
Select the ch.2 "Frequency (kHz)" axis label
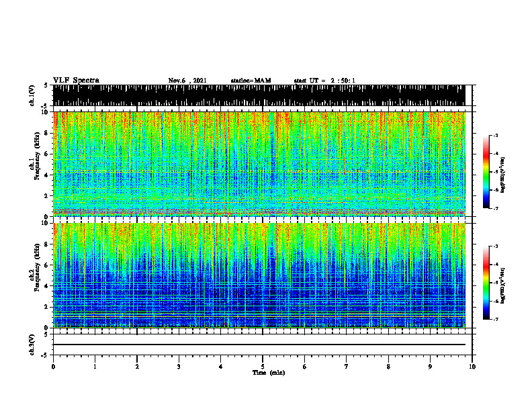pyautogui.click(x=37, y=267)
